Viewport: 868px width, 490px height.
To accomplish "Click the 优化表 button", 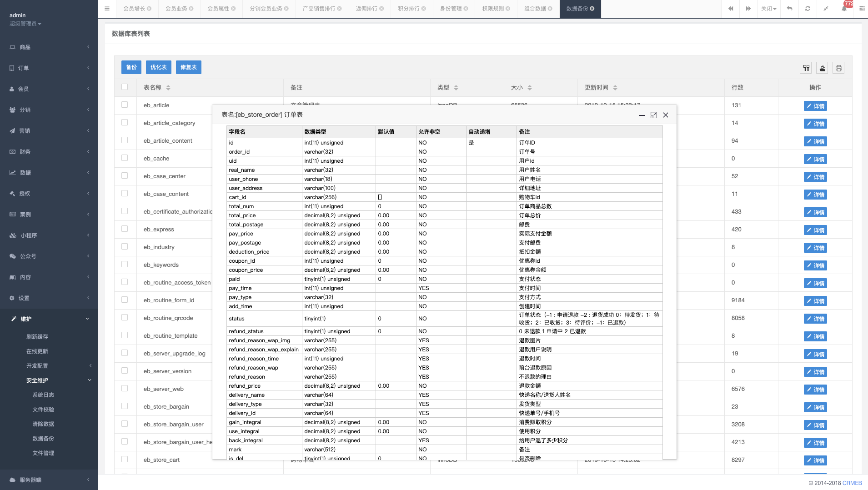I will pos(158,67).
